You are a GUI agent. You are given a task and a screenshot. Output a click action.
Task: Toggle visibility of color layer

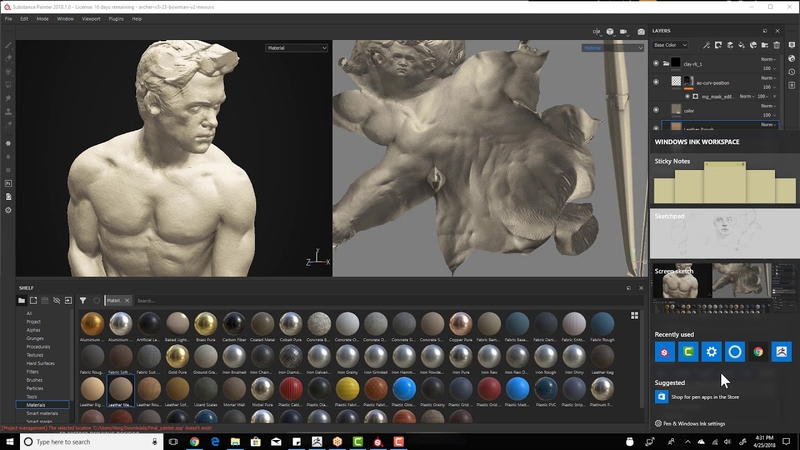656,110
